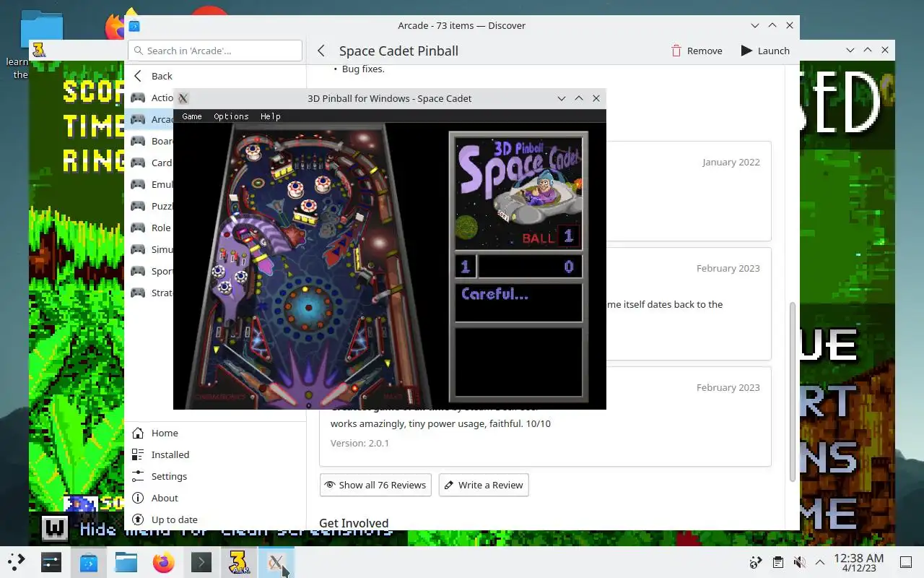Click the 'Get Involved' heading

coord(354,523)
